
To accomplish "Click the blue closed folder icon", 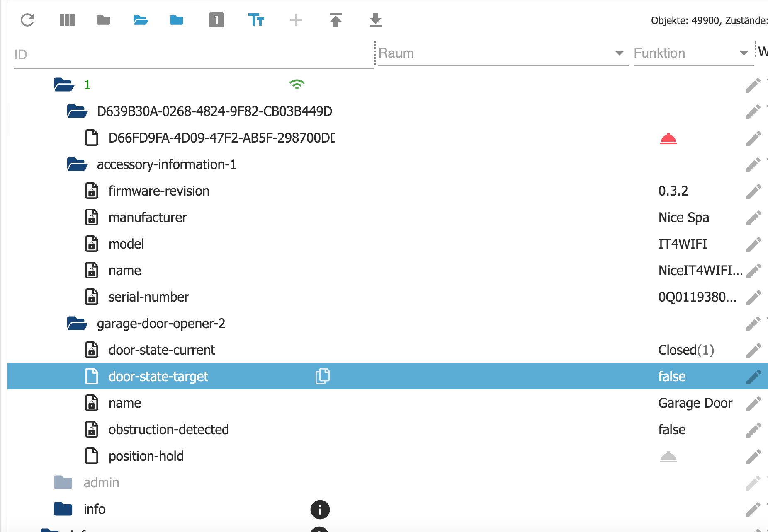I will [x=177, y=20].
